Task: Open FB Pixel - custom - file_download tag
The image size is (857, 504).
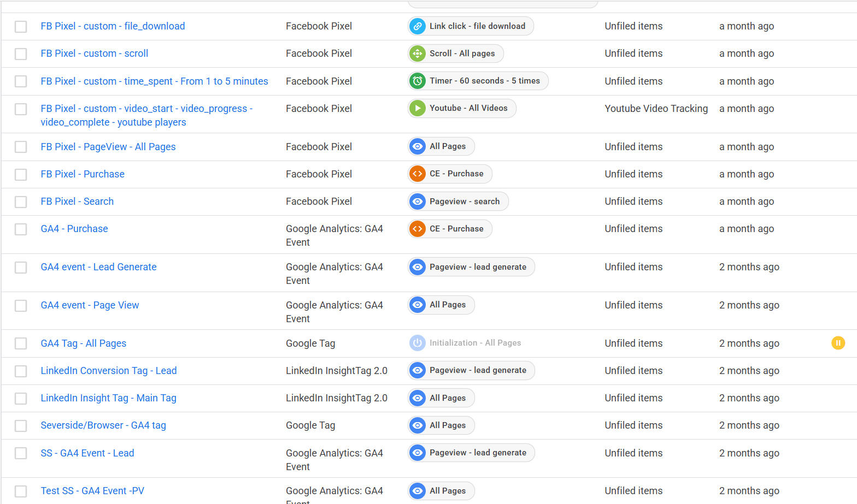Action: click(x=113, y=26)
